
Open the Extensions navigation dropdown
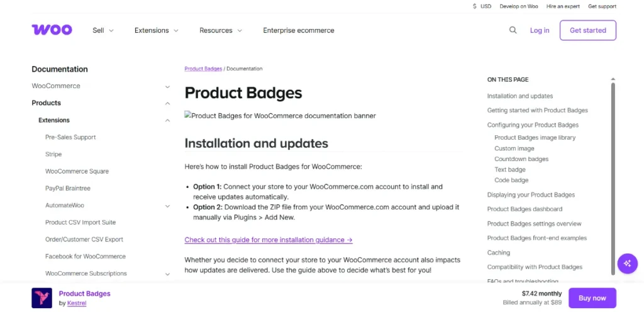[157, 30]
